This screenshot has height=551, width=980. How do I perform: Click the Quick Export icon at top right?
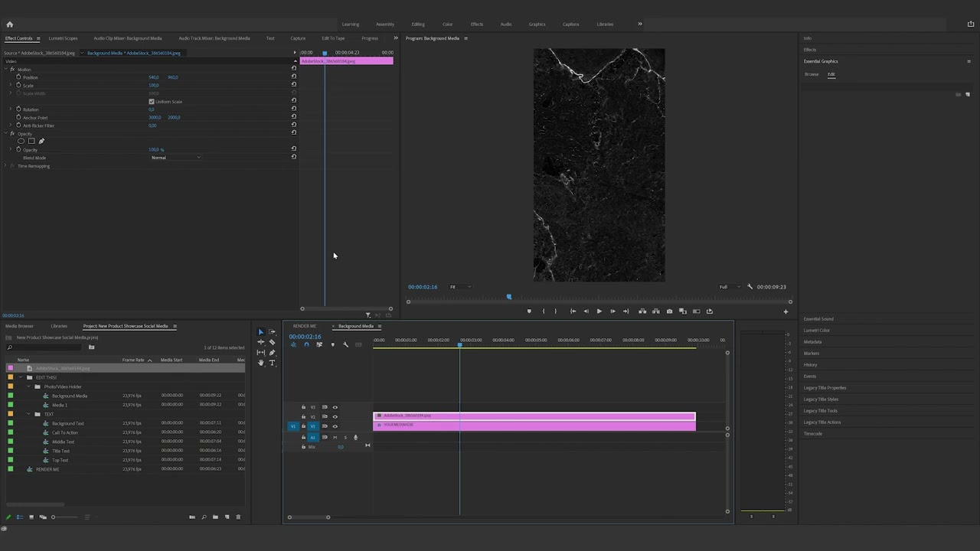click(971, 24)
